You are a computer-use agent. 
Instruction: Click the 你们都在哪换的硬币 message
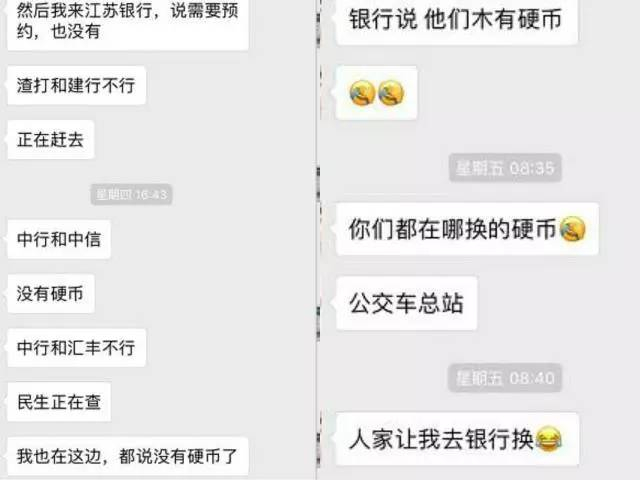click(467, 229)
